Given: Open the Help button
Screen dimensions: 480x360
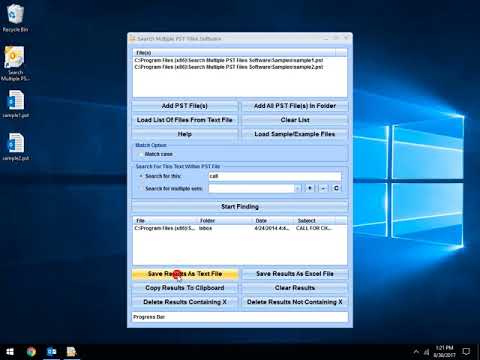Looking at the screenshot, I should [x=185, y=134].
